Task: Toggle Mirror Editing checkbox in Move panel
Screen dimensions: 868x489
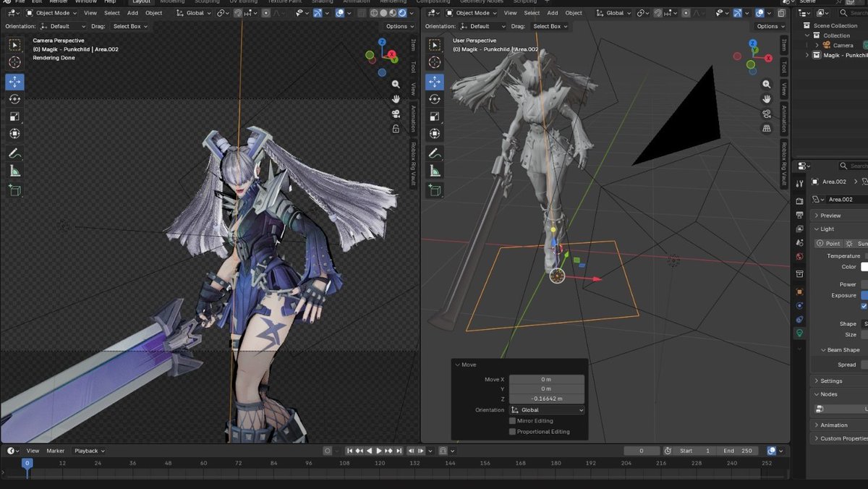Action: [x=513, y=420]
